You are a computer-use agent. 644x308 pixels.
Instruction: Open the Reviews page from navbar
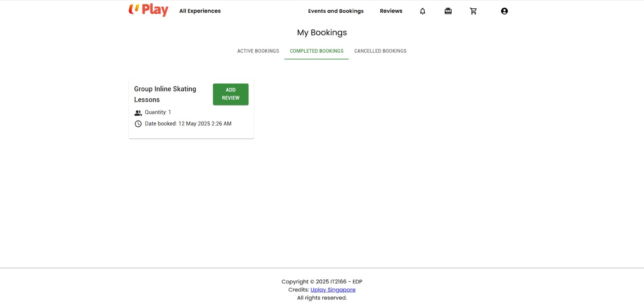(391, 11)
